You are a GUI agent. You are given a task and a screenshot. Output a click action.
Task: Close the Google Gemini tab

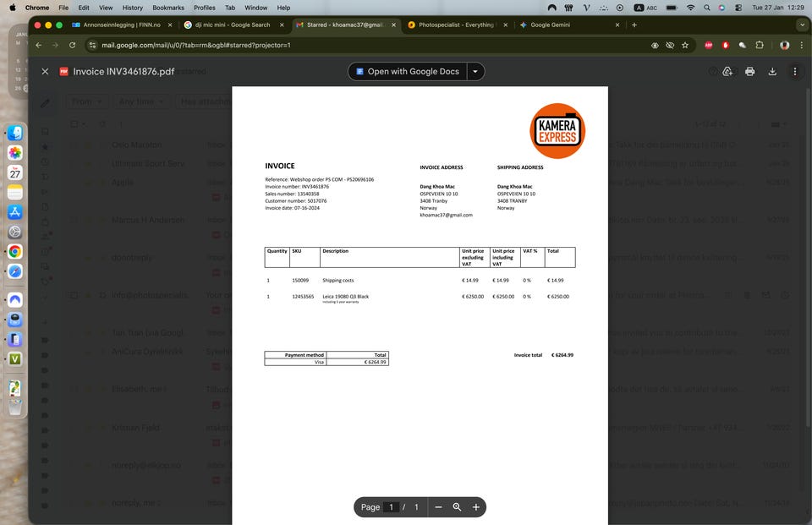coord(617,25)
